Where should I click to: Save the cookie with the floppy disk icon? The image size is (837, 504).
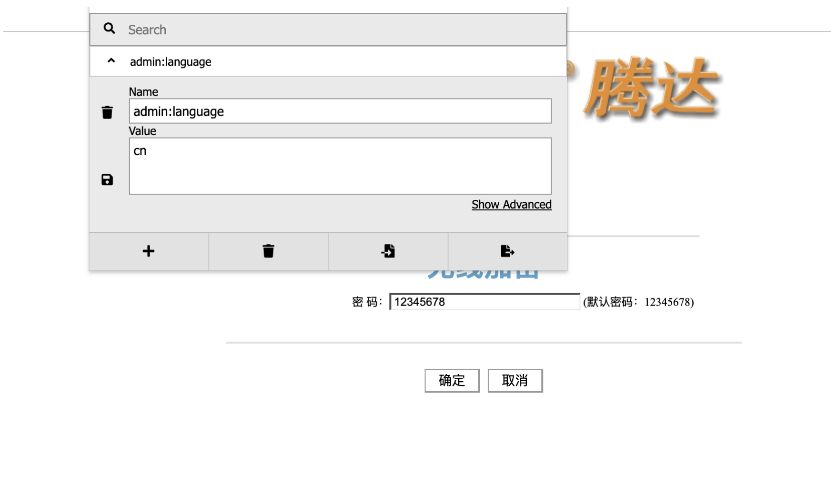[x=107, y=179]
